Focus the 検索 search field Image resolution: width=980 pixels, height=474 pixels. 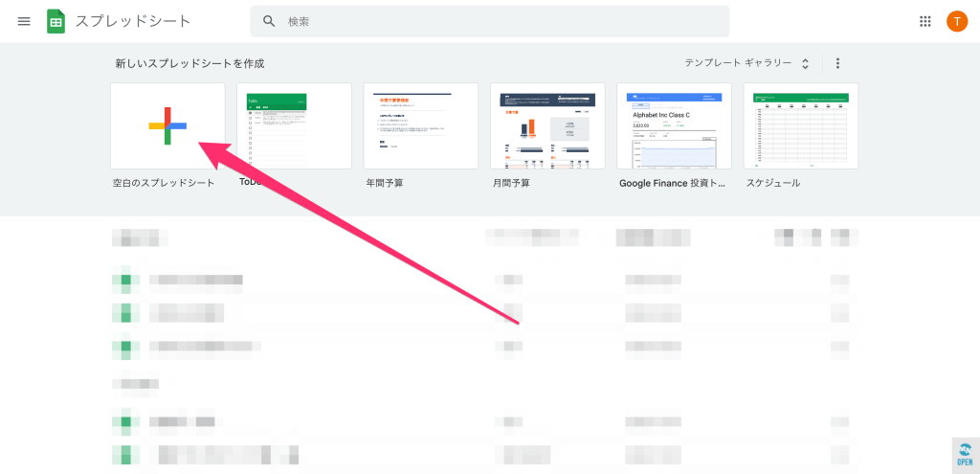pos(498,21)
